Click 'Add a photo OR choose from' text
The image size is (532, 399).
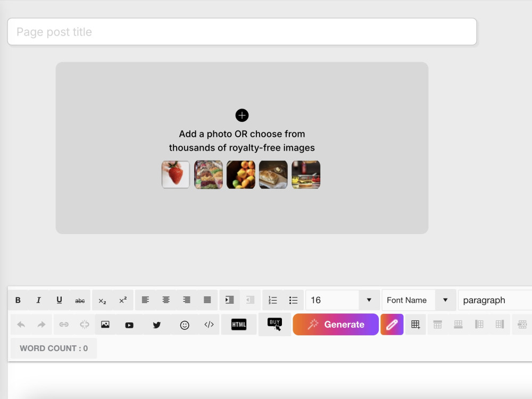tap(242, 134)
